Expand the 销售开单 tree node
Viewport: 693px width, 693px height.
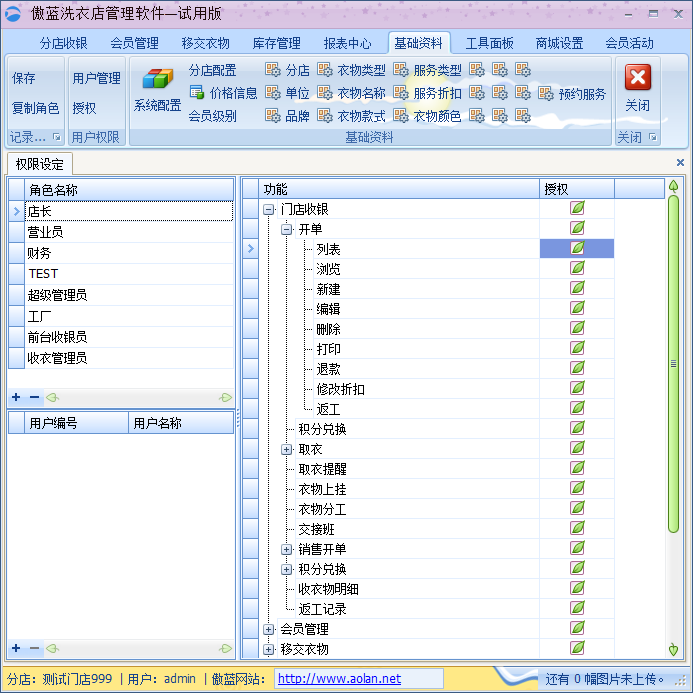click(x=286, y=549)
